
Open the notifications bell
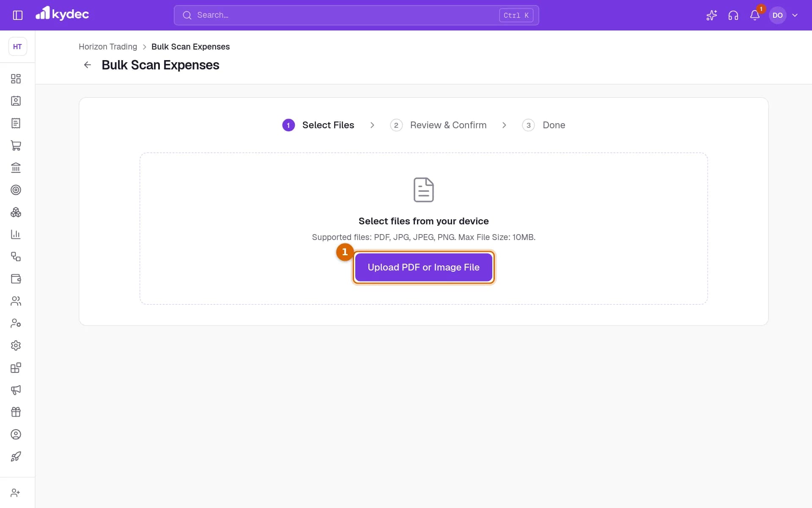pyautogui.click(x=755, y=15)
